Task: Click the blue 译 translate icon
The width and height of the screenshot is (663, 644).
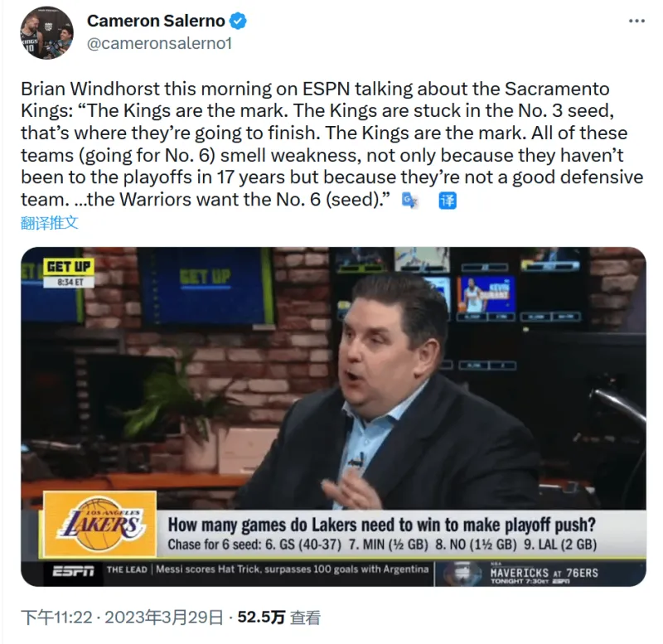Action: [448, 201]
